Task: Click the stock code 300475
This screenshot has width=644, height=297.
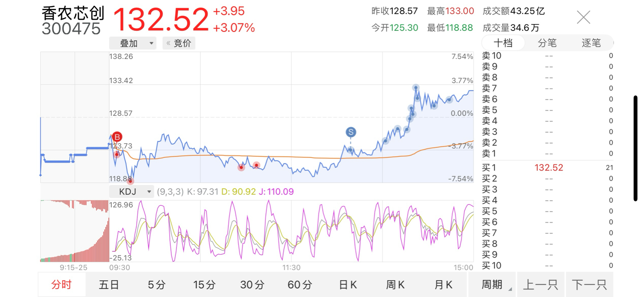Action: coord(71,29)
